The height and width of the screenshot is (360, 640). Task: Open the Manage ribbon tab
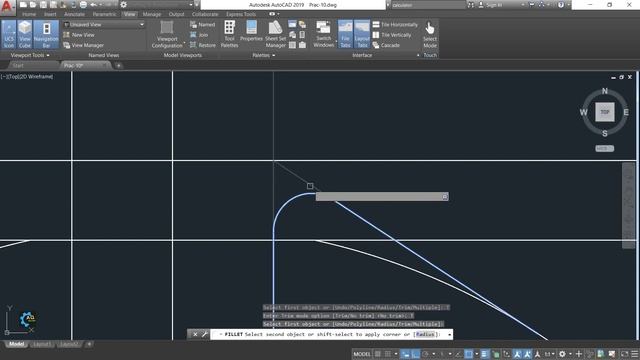click(x=152, y=14)
